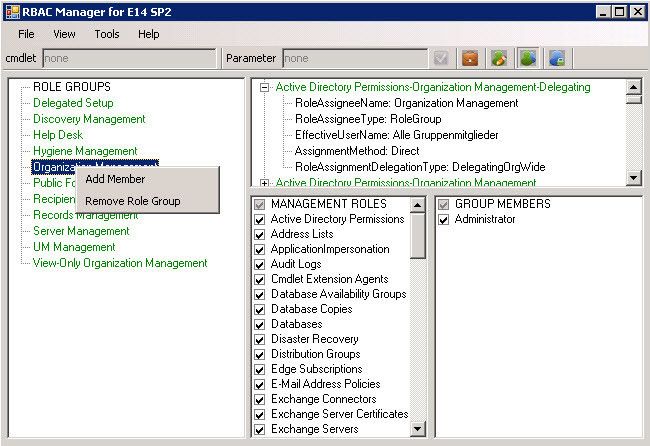Minimize the RBAC Manager window

[x=603, y=12]
